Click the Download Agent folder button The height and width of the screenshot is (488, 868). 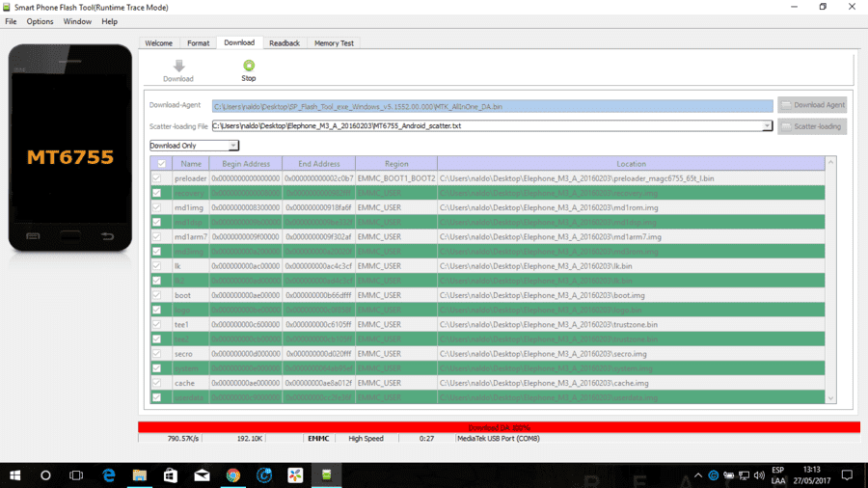(812, 104)
